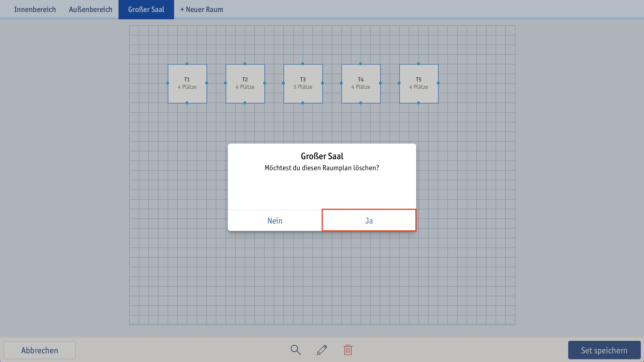The image size is (644, 362).
Task: Click the Abbrechen button
Action: 40,350
